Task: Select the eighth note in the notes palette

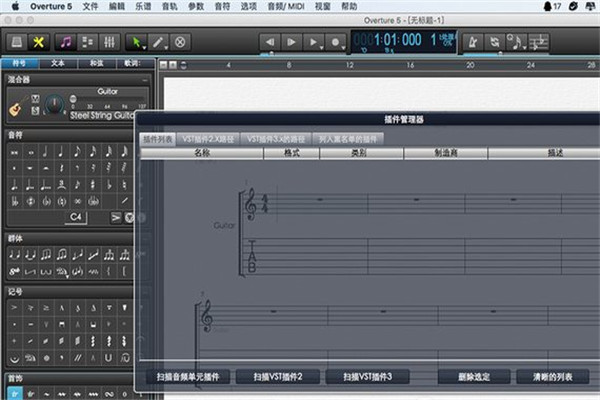Action: tap(77, 152)
